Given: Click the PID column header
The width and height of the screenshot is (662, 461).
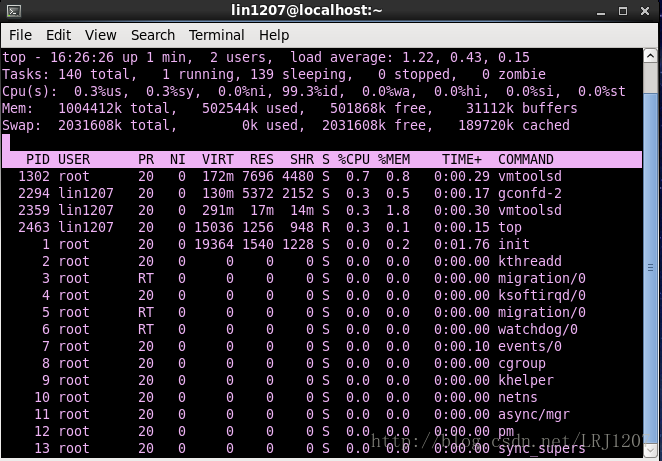Looking at the screenshot, I should [x=38, y=159].
